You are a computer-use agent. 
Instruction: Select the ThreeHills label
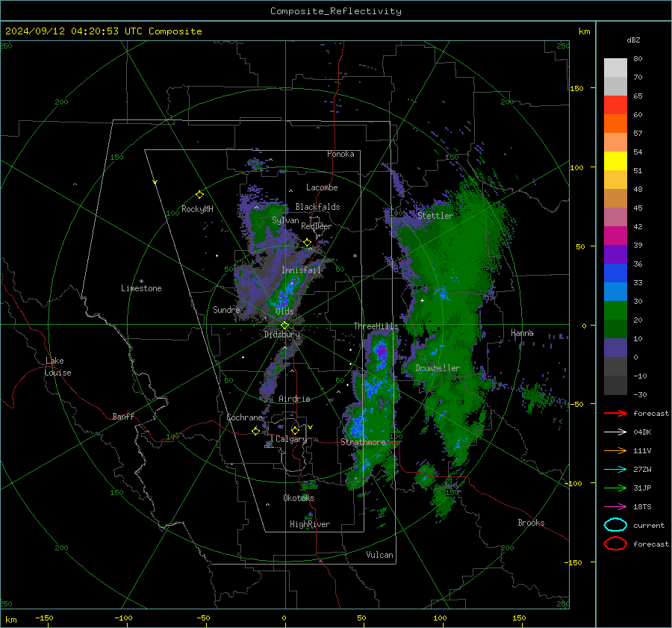pyautogui.click(x=376, y=326)
